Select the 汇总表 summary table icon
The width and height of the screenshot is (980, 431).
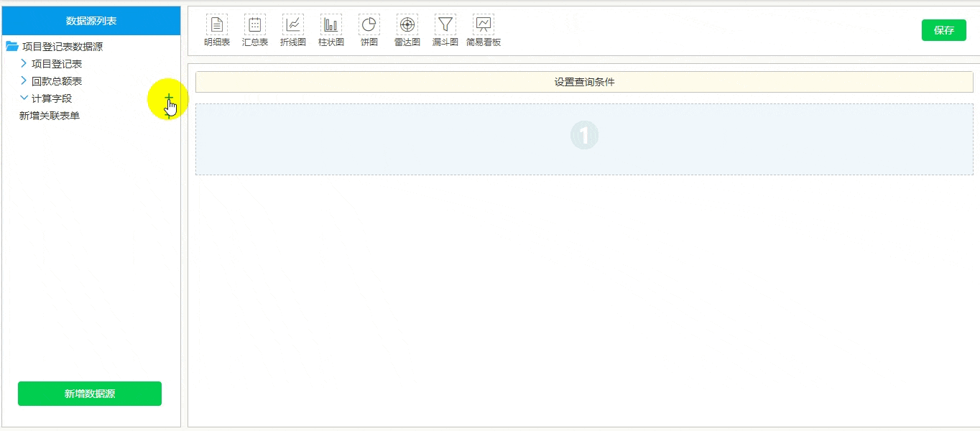[x=254, y=24]
